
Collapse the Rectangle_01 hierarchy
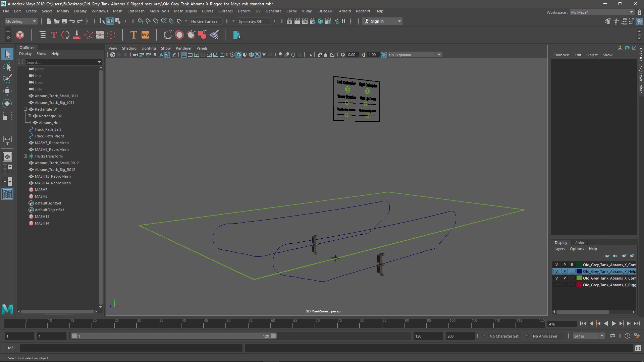click(x=25, y=109)
